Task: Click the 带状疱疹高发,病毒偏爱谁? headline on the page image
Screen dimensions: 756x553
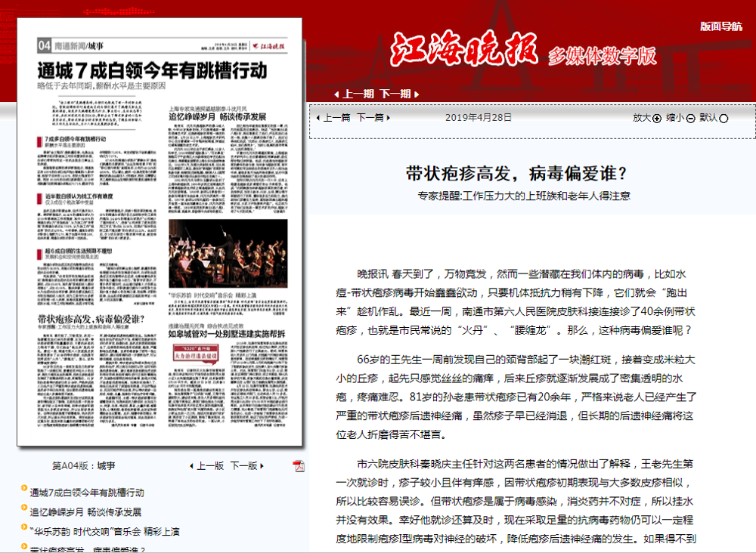Action: [91, 319]
